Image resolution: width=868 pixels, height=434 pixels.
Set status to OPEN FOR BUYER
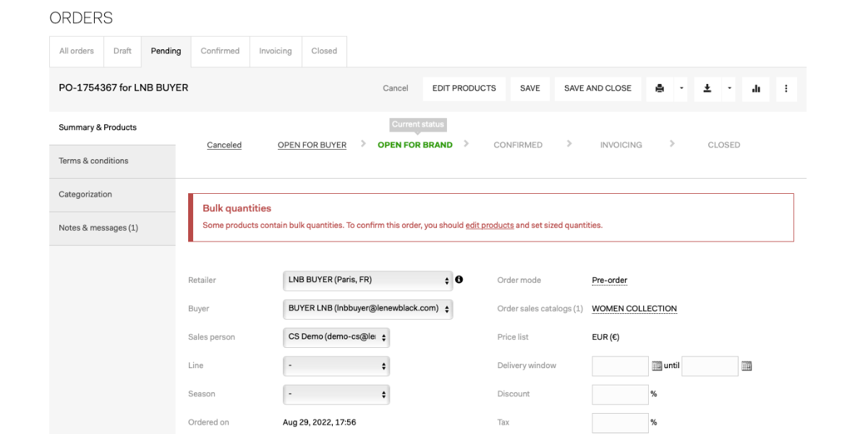coord(312,145)
